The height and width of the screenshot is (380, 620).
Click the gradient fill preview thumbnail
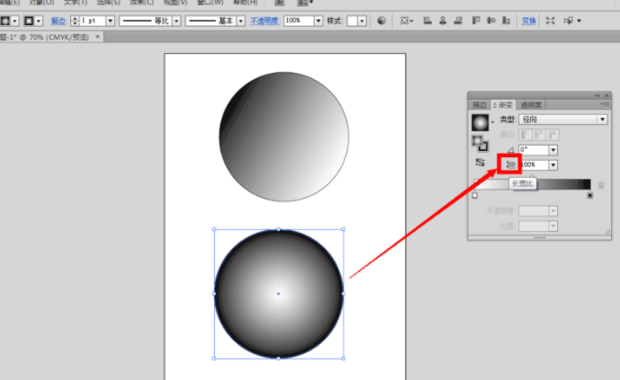480,122
